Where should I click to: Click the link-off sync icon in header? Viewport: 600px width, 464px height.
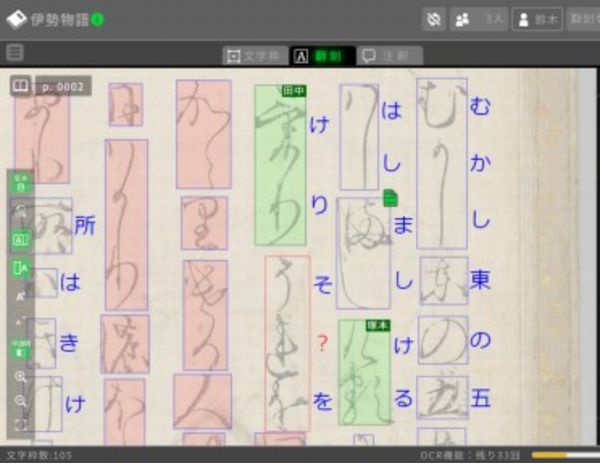(x=433, y=19)
